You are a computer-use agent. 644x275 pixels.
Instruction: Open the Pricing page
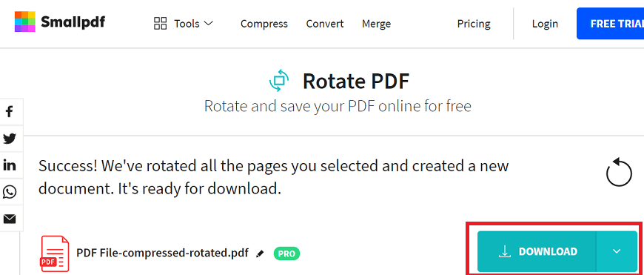point(474,24)
